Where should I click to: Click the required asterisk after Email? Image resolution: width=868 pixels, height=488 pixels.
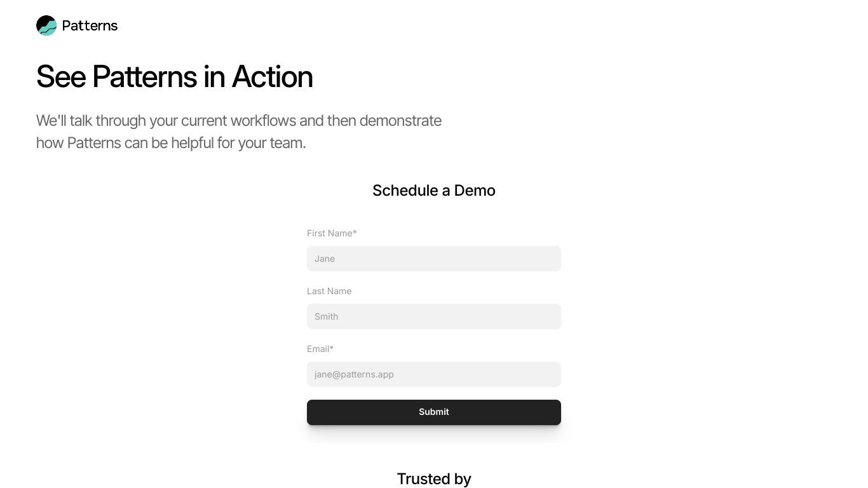pos(332,348)
